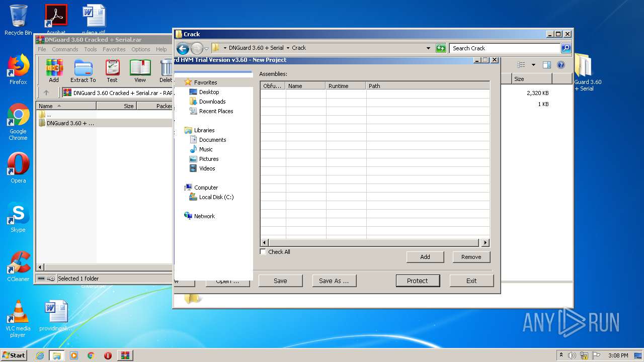Click the Remove assembly button
This screenshot has width=644, height=362.
(x=471, y=257)
